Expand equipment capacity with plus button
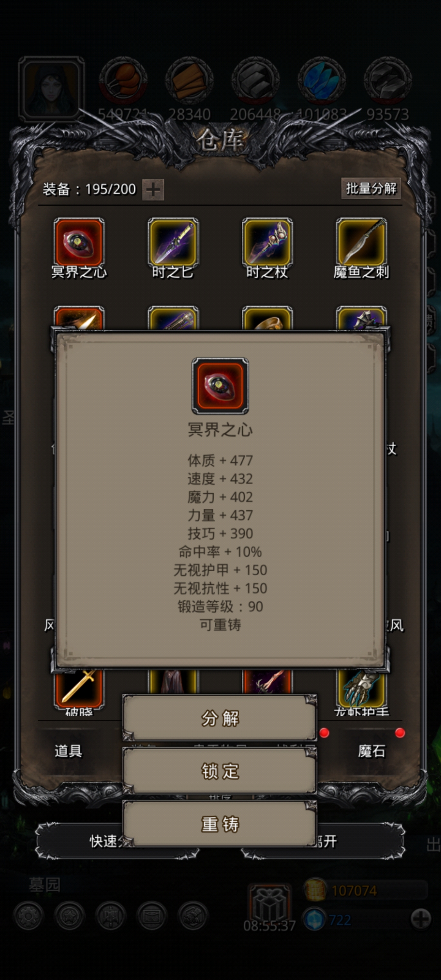This screenshot has height=980, width=441. click(153, 189)
